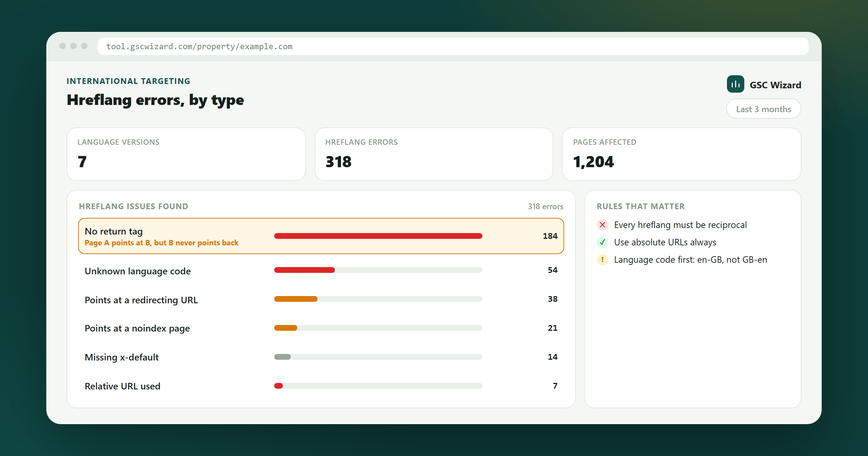Image resolution: width=868 pixels, height=456 pixels.
Task: Open the Pages Affected 1,204 stat card
Action: coord(682,154)
